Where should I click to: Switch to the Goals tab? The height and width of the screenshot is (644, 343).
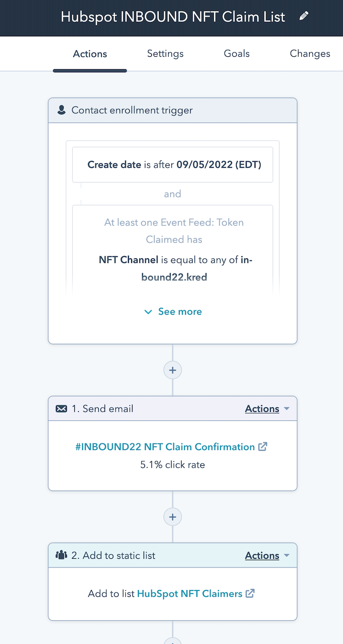tap(237, 54)
